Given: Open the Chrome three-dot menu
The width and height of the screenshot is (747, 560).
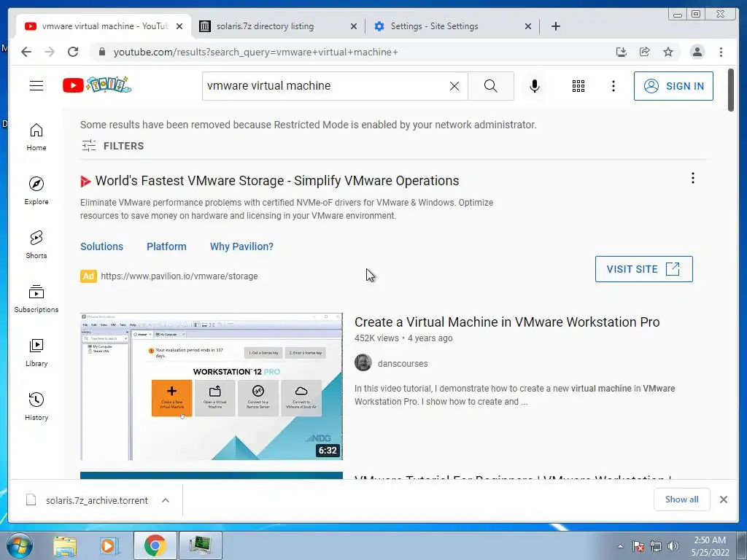Looking at the screenshot, I should (721, 52).
